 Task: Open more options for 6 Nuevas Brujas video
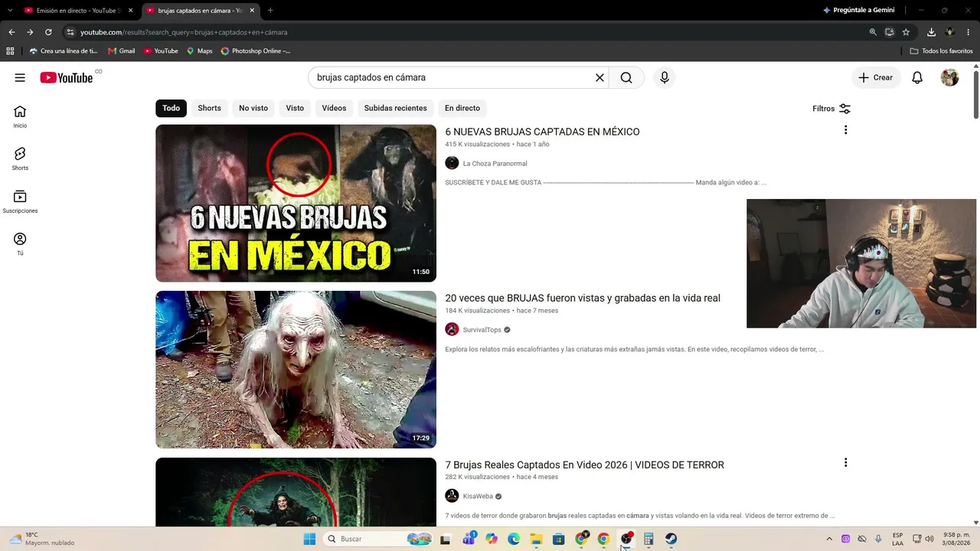tap(845, 130)
